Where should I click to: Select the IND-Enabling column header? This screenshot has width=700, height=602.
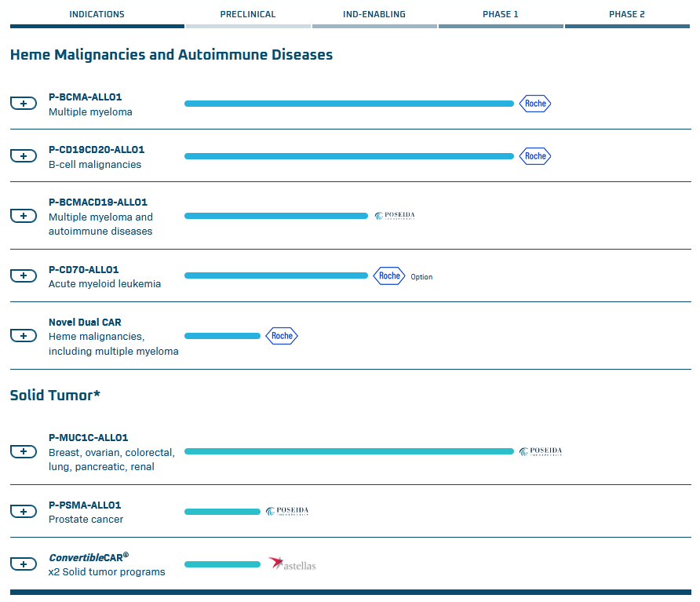[374, 14]
